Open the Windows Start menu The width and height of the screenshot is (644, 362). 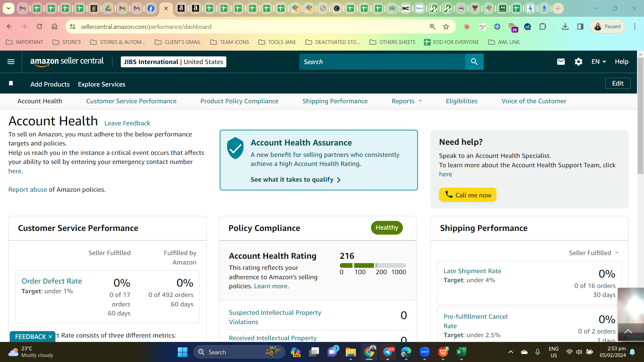tap(182, 352)
